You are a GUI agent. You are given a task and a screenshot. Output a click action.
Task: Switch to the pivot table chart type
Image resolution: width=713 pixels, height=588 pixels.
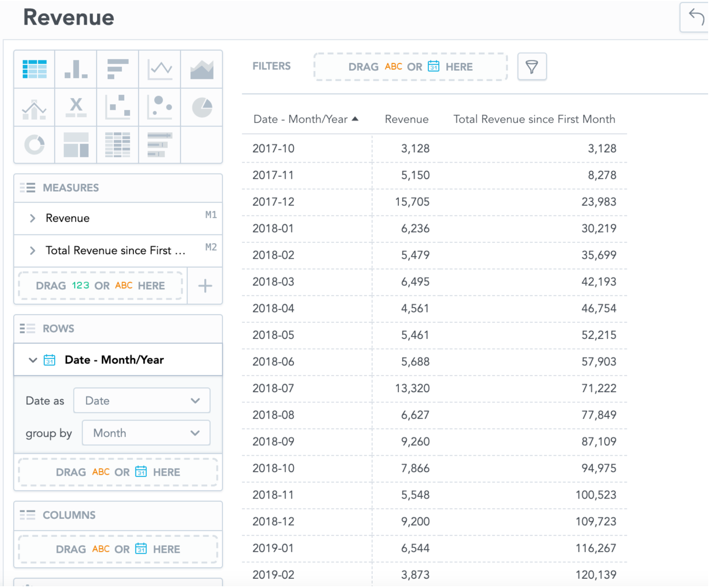[x=118, y=145]
